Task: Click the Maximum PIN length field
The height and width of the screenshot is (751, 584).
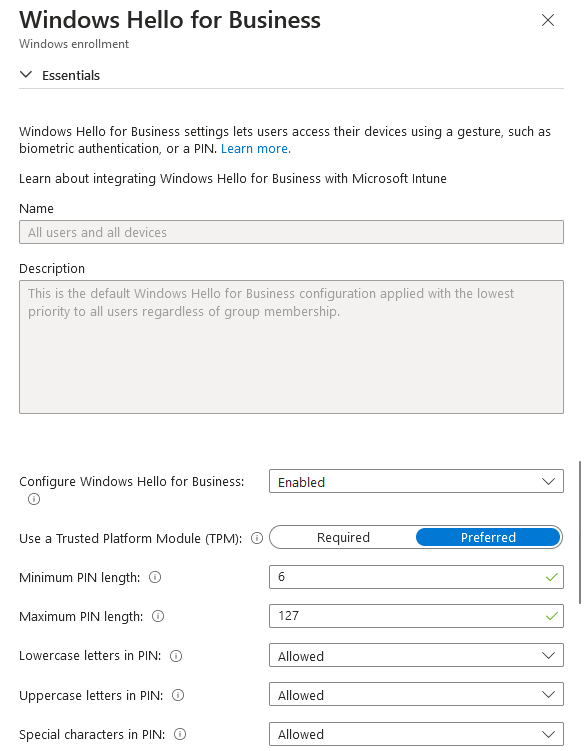Action: coord(416,616)
